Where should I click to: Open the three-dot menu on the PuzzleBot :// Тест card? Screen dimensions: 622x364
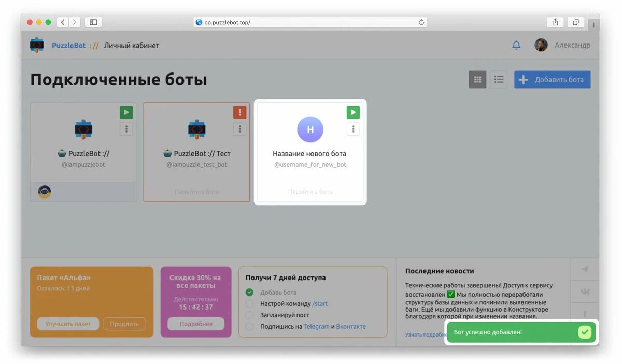coord(239,129)
